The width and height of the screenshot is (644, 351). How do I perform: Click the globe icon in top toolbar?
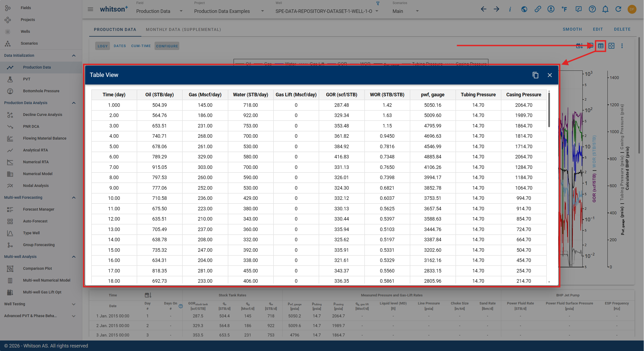[524, 9]
